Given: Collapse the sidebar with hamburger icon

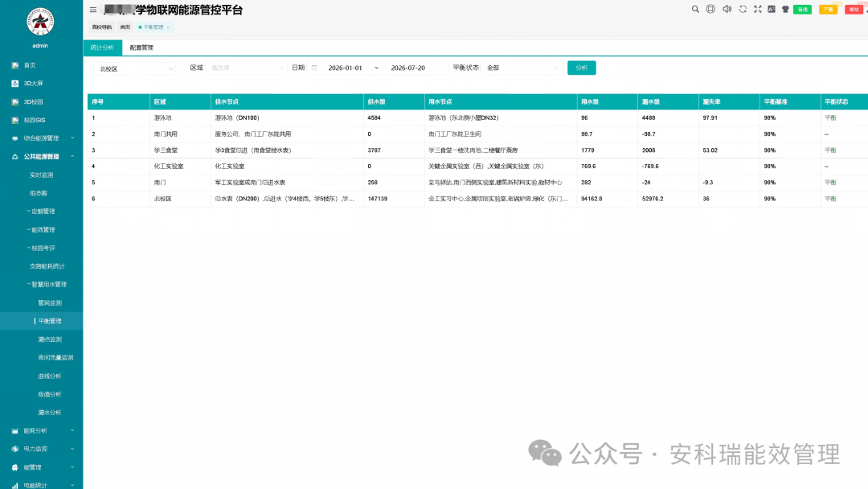Looking at the screenshot, I should tap(93, 10).
